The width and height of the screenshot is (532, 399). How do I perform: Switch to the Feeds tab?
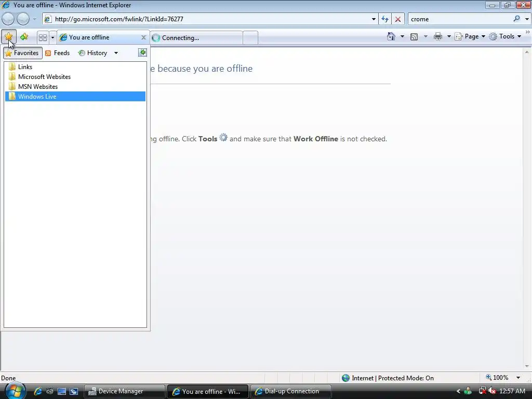click(58, 53)
